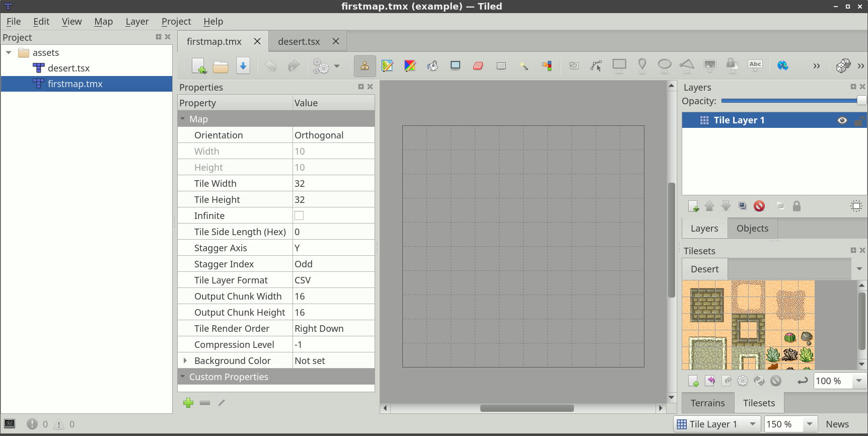Adjust the layer Opacity slider
868x436 pixels.
tap(793, 101)
